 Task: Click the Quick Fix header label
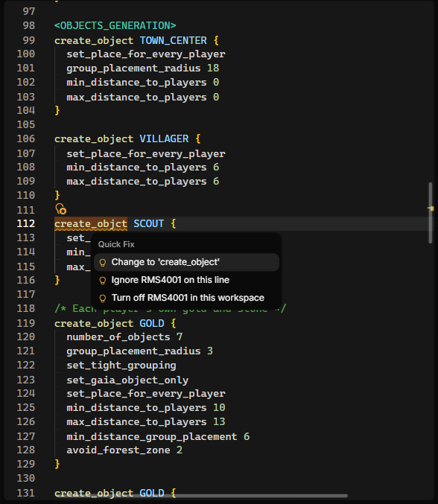point(116,245)
